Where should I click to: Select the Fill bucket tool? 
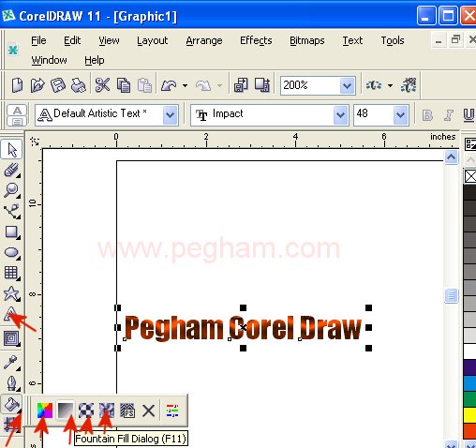pyautogui.click(x=11, y=404)
